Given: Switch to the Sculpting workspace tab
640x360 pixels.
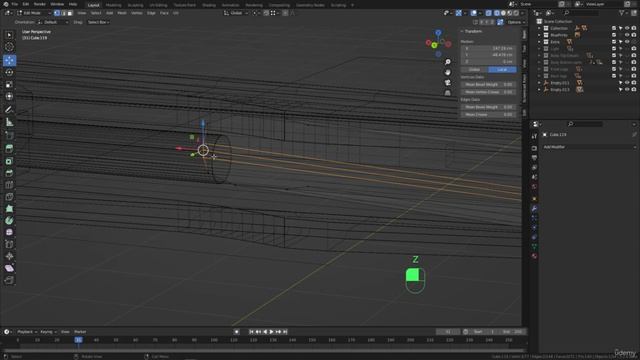Looking at the screenshot, I should coord(136,5).
